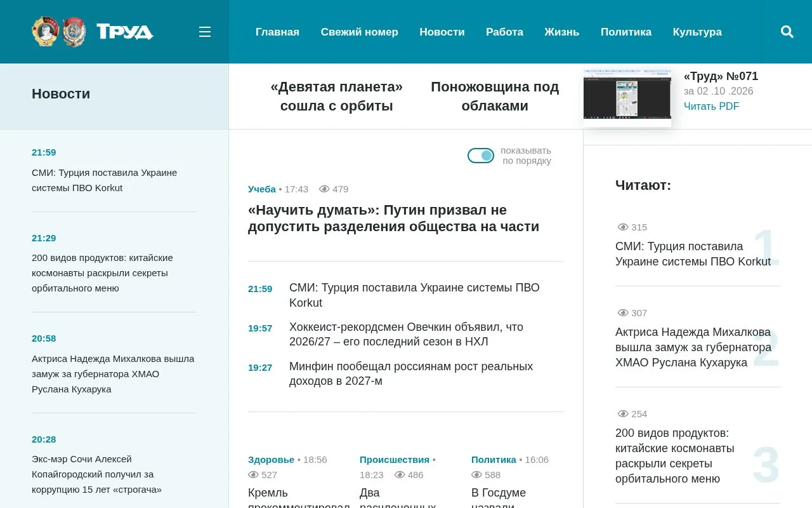Open the Здоровье category link

tap(271, 460)
